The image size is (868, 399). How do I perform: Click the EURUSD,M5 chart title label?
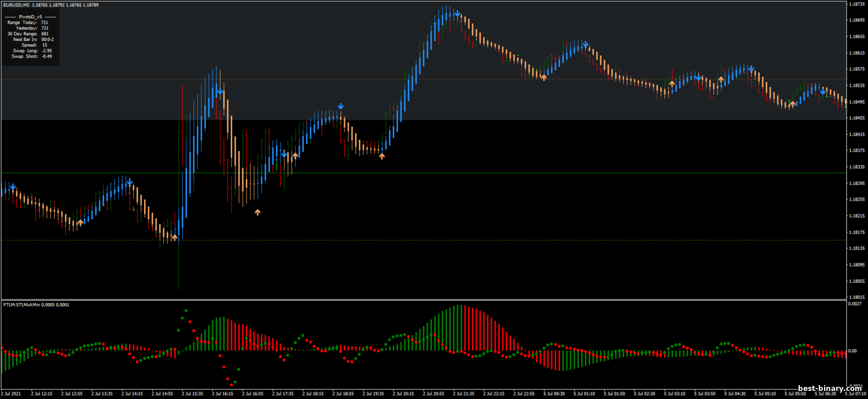pyautogui.click(x=16, y=5)
